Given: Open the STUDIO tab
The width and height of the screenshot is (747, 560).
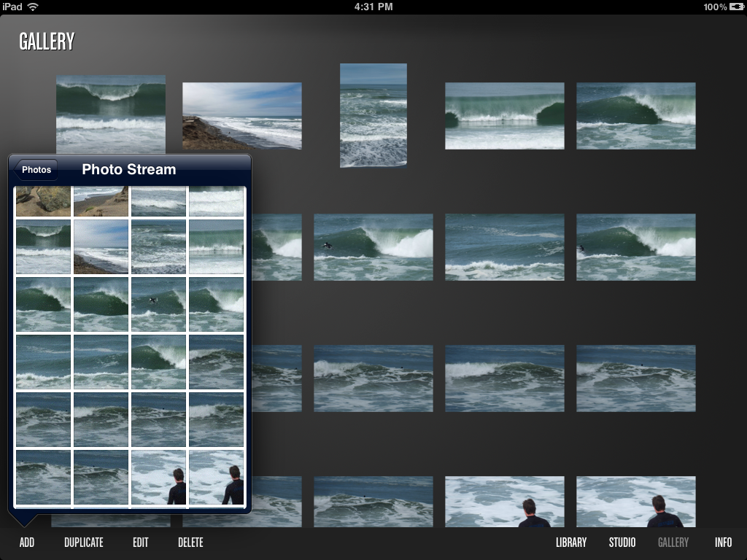Looking at the screenshot, I should [622, 542].
